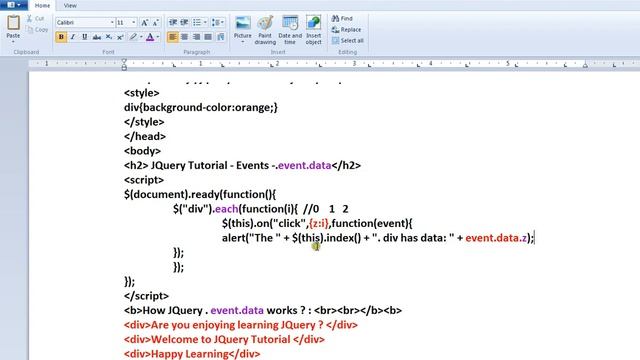This screenshot has height=360, width=640.
Task: Expand the Picture dropdown arrow
Action: (x=242, y=42)
